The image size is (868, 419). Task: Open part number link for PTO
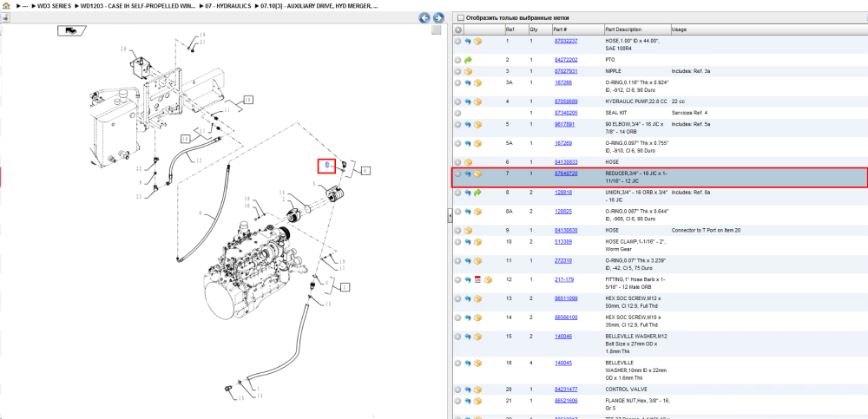tap(566, 60)
